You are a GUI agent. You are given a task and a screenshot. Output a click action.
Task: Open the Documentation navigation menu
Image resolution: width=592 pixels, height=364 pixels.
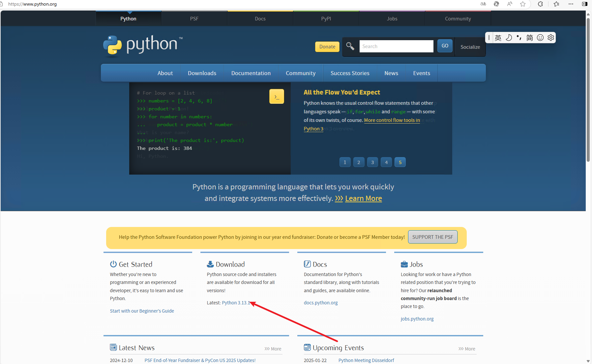251,73
